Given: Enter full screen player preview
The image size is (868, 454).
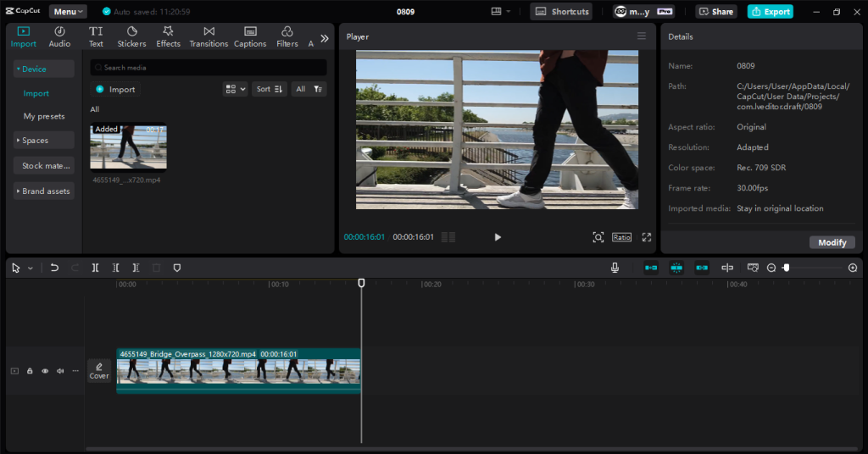Looking at the screenshot, I should click(646, 237).
